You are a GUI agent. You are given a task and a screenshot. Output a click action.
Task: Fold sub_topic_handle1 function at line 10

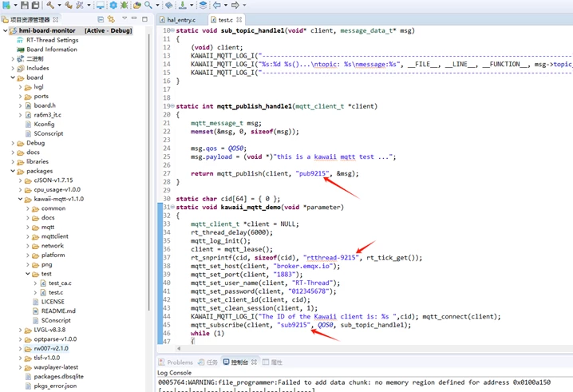[172, 30]
